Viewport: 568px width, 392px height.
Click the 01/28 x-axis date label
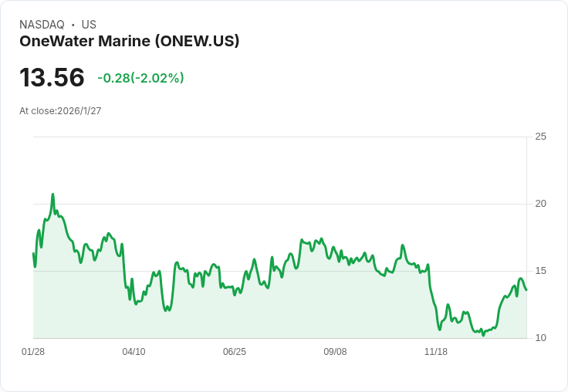click(33, 351)
